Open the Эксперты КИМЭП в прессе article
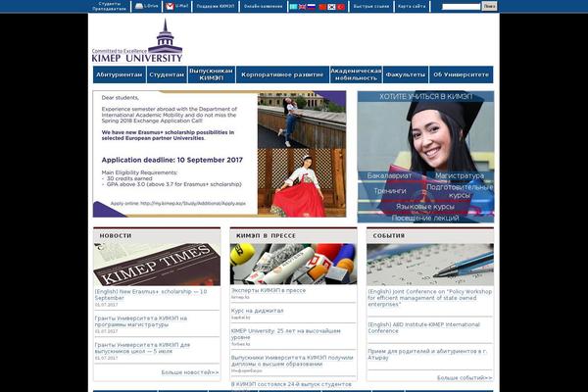The width and height of the screenshot is (588, 392). pyautogui.click(x=269, y=290)
